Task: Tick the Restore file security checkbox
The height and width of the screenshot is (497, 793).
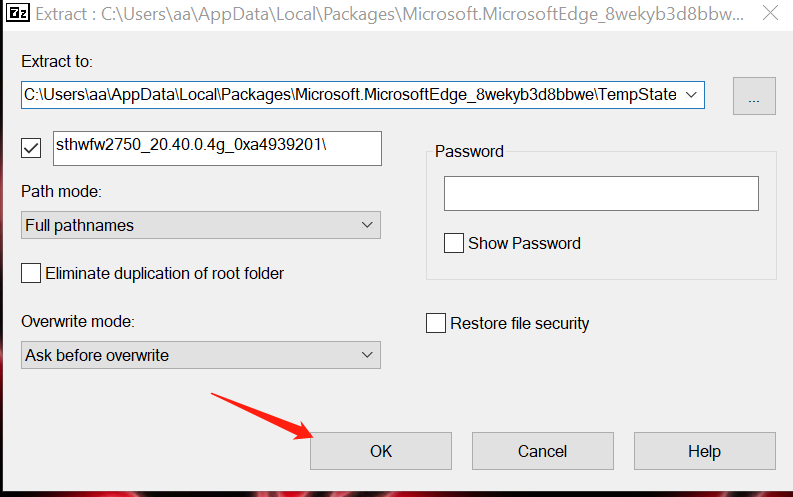Action: point(436,323)
